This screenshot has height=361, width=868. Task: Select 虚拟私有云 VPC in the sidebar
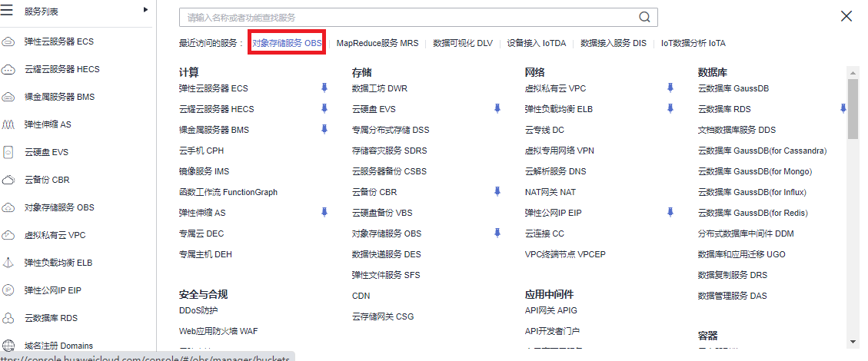tap(55, 236)
